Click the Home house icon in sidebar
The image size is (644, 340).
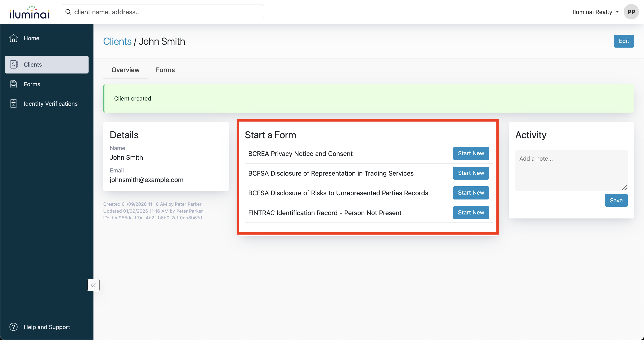click(x=13, y=38)
